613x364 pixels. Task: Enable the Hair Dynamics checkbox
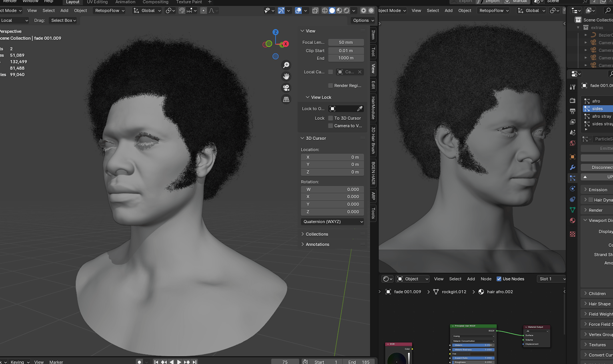591,200
